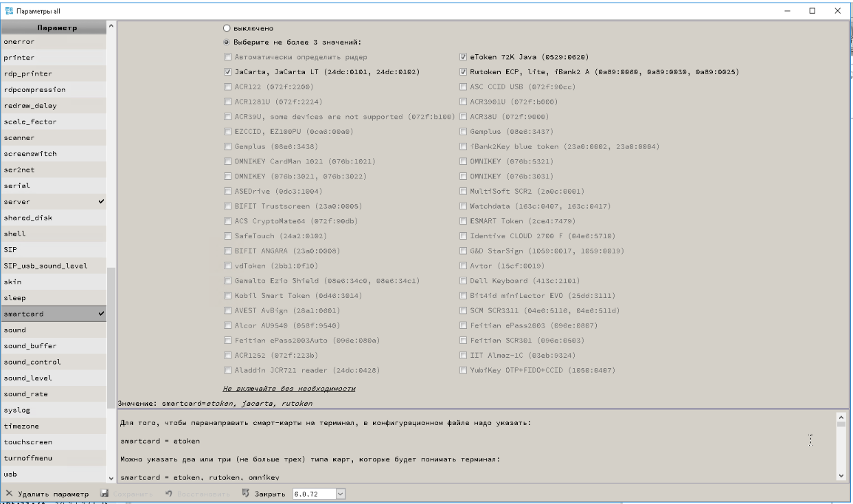Screen dimensions: 853x504
Task: Click the Закрыть exit icon
Action: coord(246,494)
